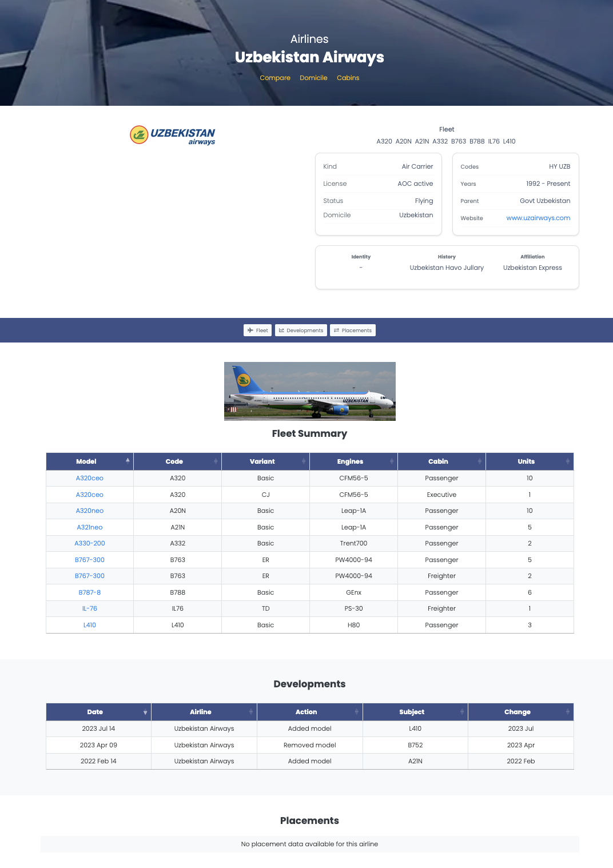
Task: Open the B767-300 Passenger model link
Action: point(90,560)
